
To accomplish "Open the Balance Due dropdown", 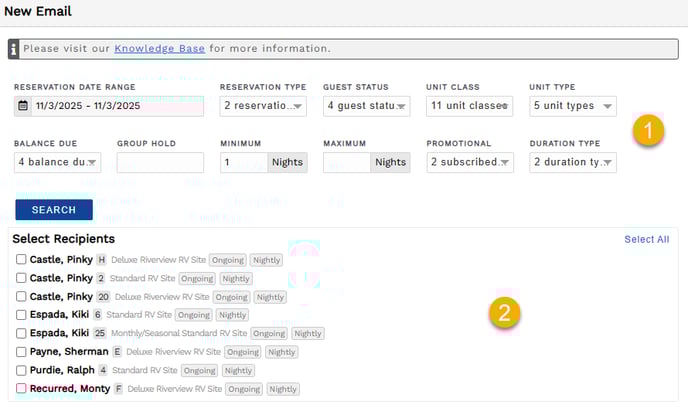I will [x=58, y=162].
